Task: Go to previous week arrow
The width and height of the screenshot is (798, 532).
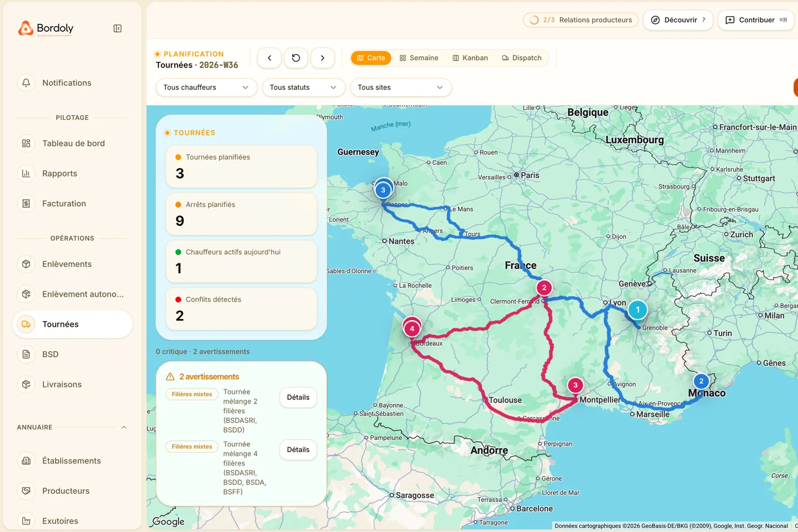Action: tap(269, 58)
